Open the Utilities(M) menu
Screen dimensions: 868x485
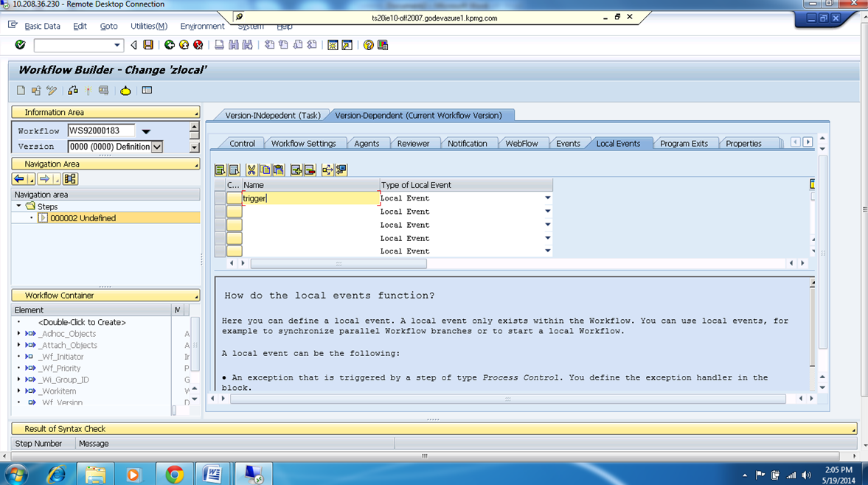pyautogui.click(x=149, y=26)
